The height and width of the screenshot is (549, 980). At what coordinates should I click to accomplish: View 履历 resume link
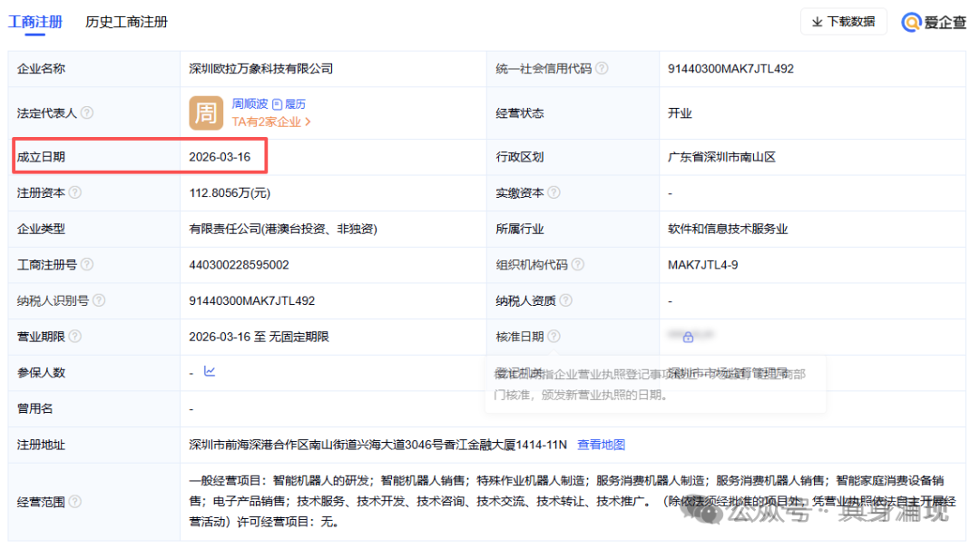point(289,103)
